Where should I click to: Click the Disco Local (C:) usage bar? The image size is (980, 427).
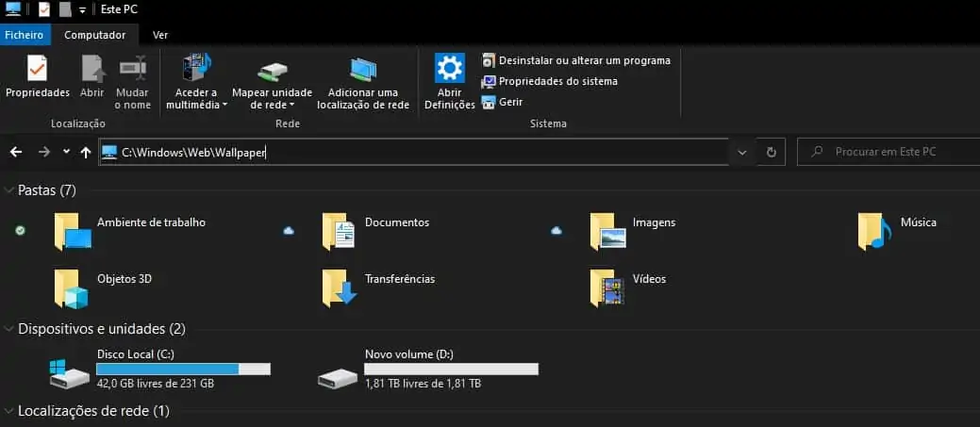183,369
